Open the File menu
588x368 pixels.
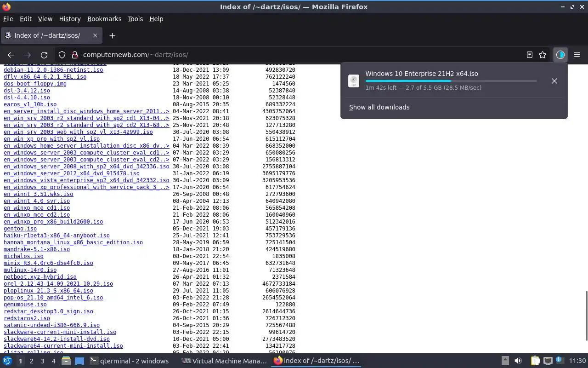pyautogui.click(x=8, y=19)
